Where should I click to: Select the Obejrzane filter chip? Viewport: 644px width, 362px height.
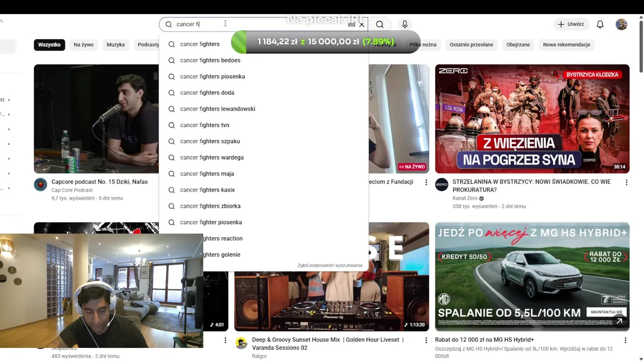pyautogui.click(x=518, y=45)
